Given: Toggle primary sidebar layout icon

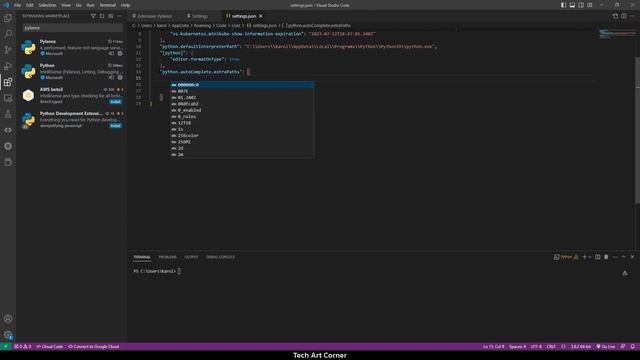Looking at the screenshot, I should click(563, 5).
